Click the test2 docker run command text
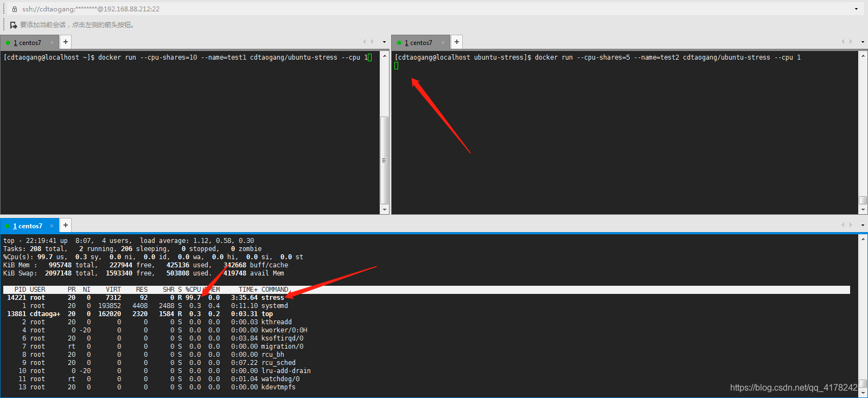This screenshot has height=398, width=868. tap(668, 57)
